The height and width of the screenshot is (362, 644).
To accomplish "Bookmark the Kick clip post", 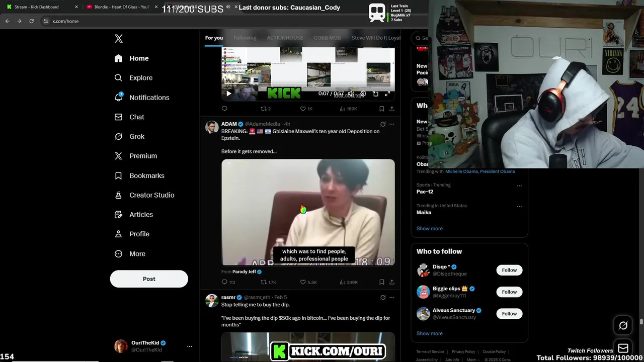I will pyautogui.click(x=382, y=109).
